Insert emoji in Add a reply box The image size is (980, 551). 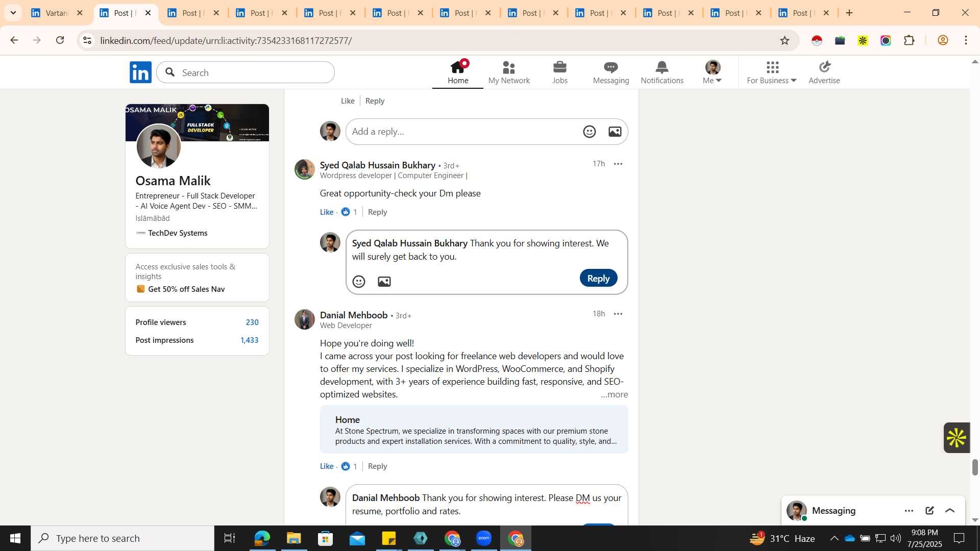[x=590, y=132]
